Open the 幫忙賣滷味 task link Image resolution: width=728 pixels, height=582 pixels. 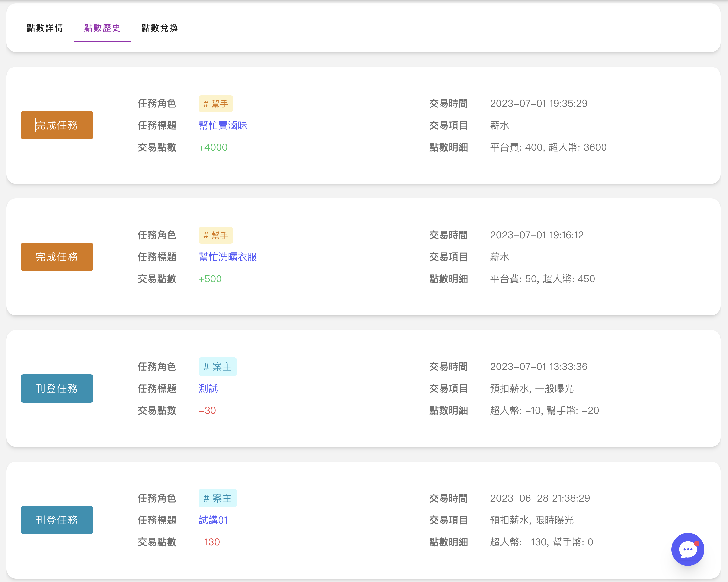click(x=223, y=125)
